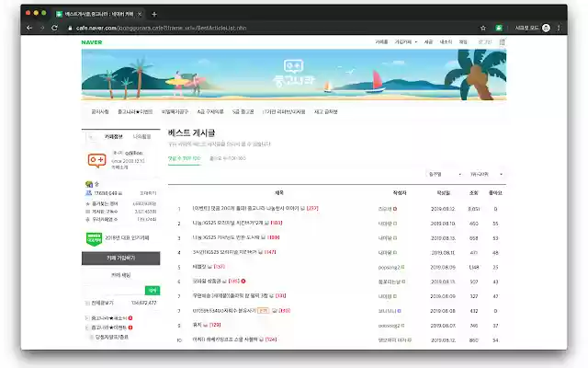Open the last menu item under the banner

click(x=326, y=112)
